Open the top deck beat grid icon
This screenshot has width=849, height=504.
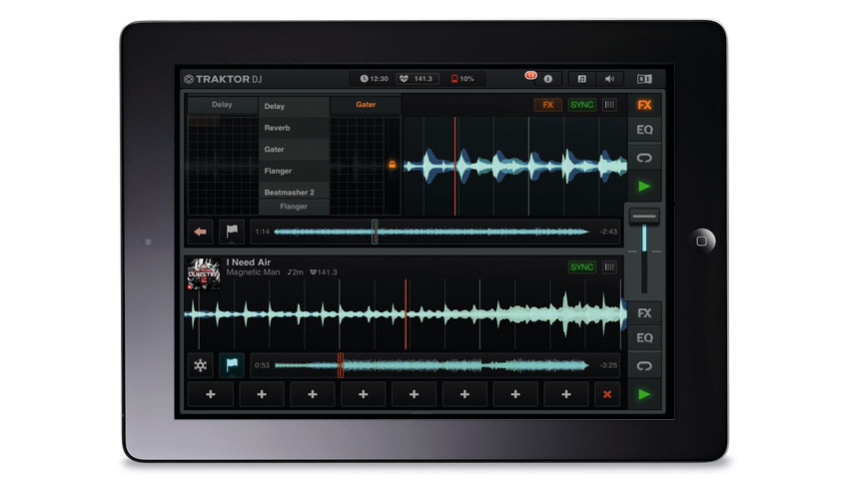click(x=609, y=105)
